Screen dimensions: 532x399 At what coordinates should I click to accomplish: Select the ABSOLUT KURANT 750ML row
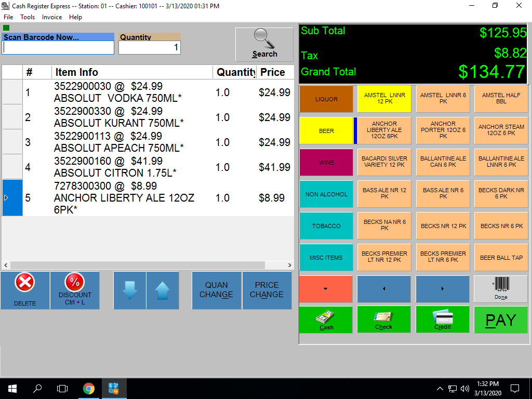pos(148,117)
